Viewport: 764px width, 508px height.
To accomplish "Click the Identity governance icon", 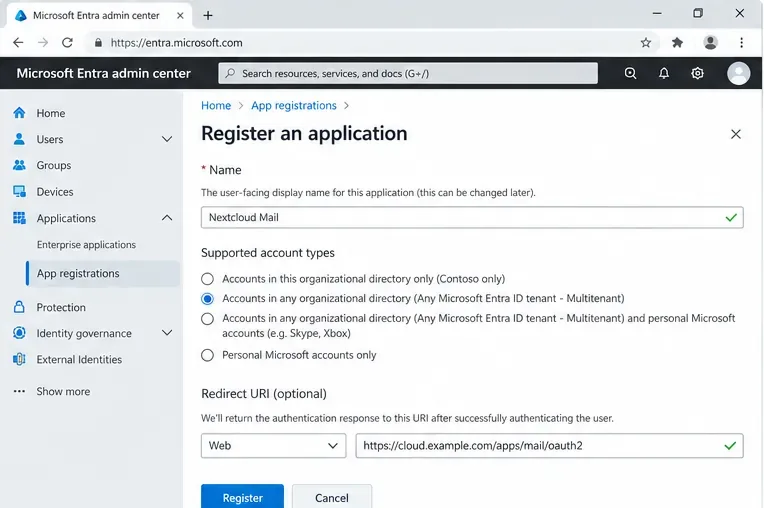I will click(x=19, y=333).
